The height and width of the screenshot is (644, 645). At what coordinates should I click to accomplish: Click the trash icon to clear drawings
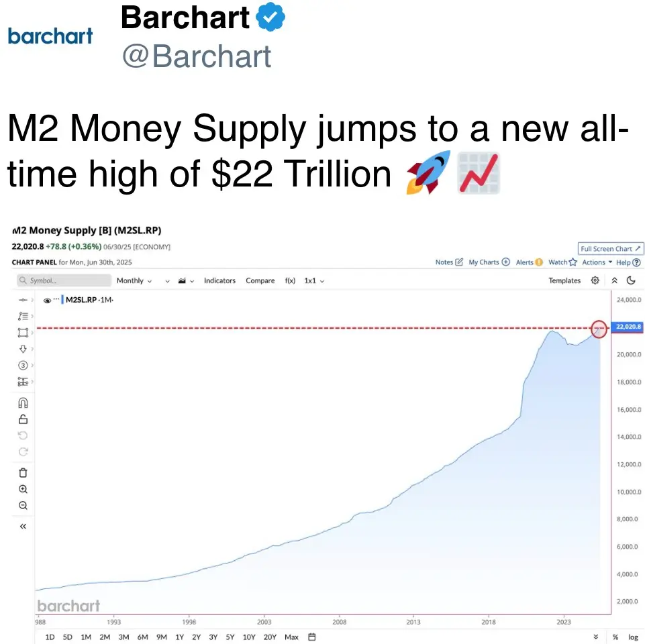23,472
